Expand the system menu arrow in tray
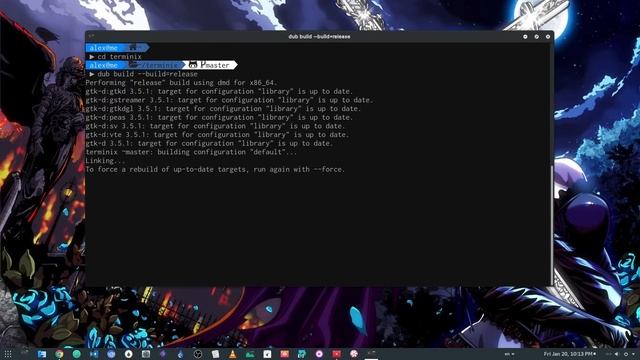640x360 pixels. coord(633,354)
